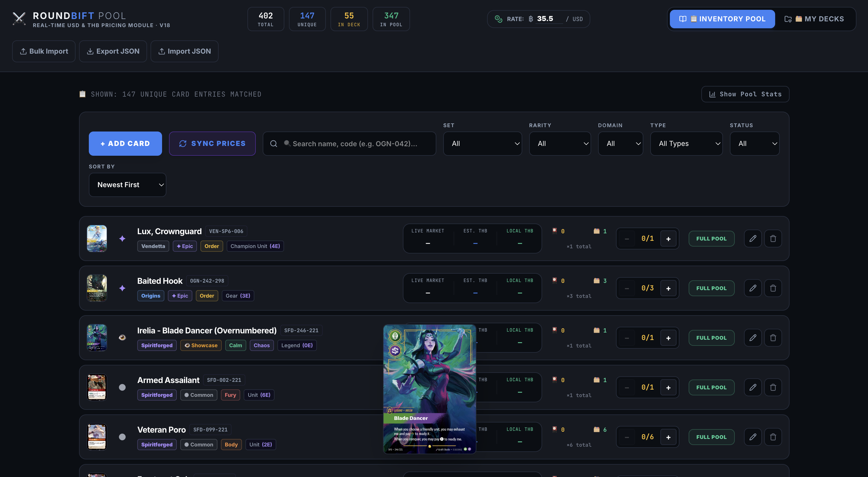Click the search magnifier icon
868x477 pixels.
[x=274, y=144]
